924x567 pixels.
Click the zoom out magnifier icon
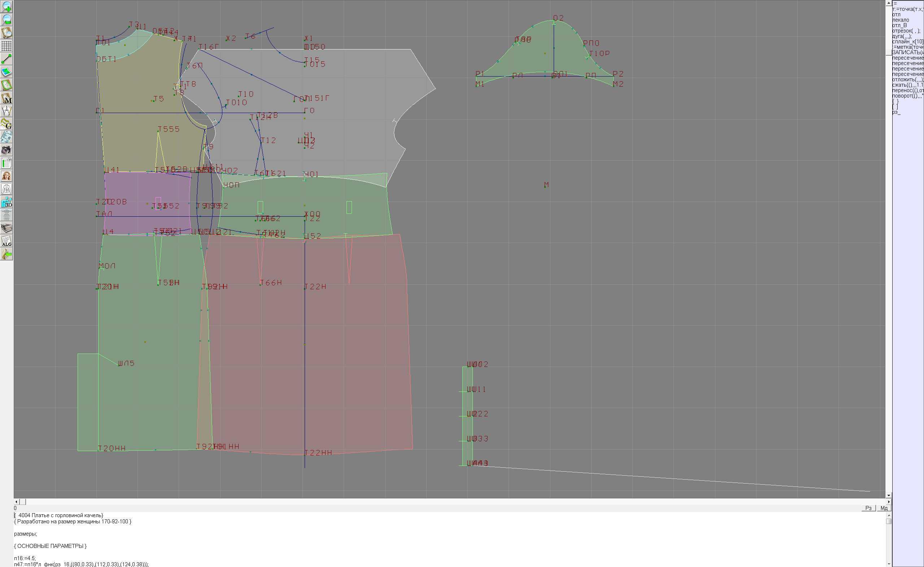click(x=6, y=20)
